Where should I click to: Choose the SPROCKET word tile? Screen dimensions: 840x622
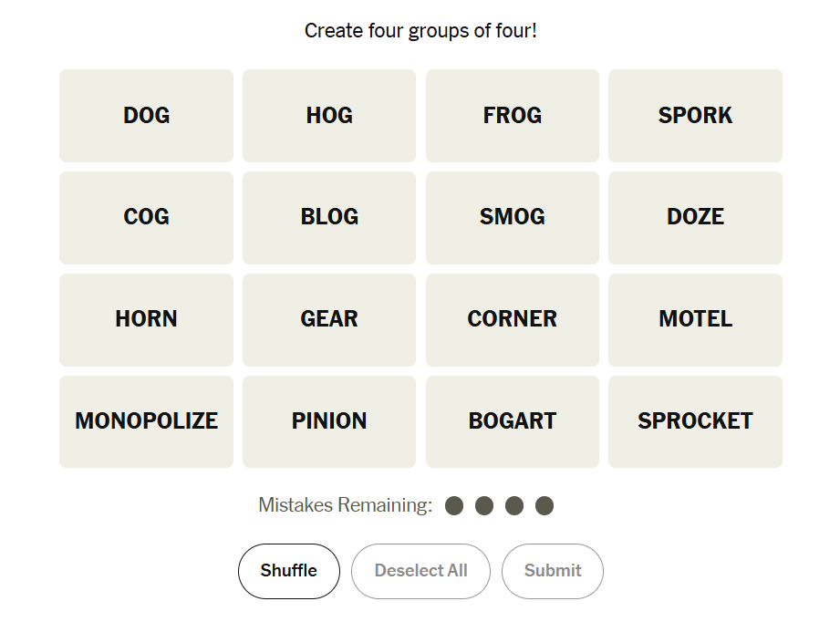pyautogui.click(x=695, y=421)
